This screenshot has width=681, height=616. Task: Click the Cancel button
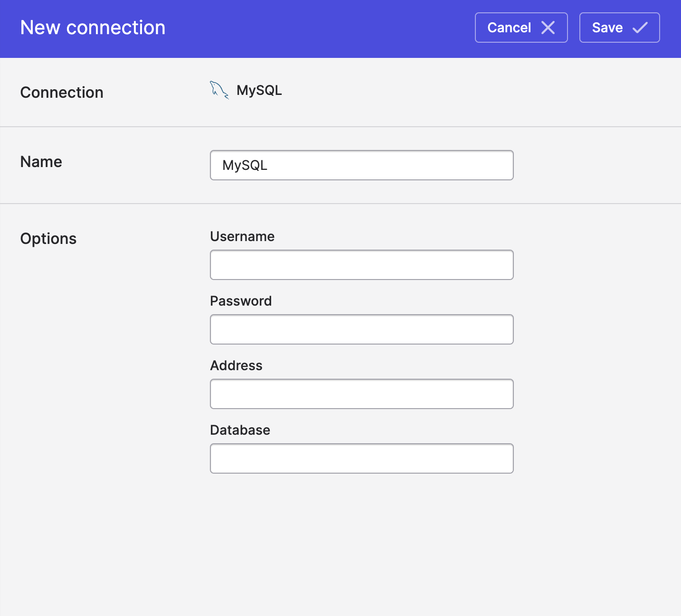[521, 28]
